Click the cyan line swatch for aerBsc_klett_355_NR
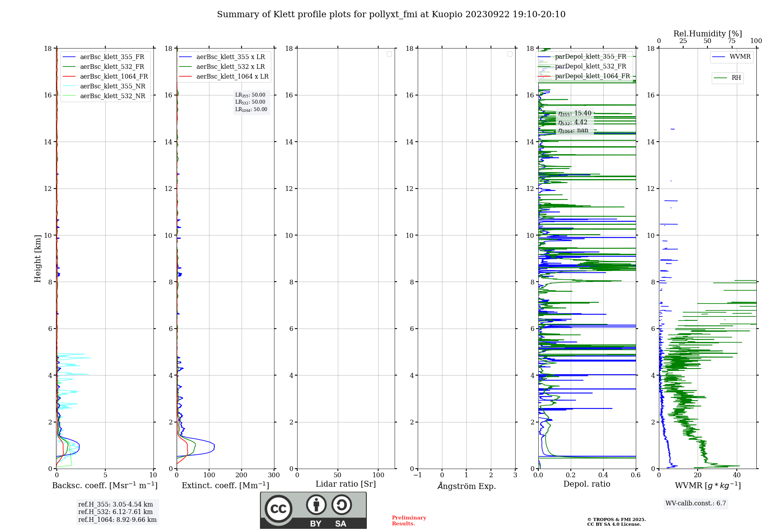The width and height of the screenshot is (783, 532). [x=69, y=86]
